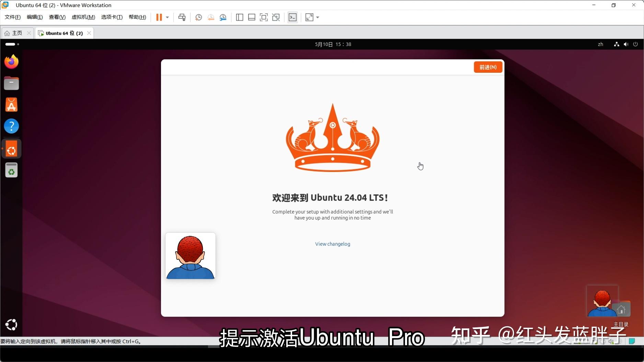Open the View changelog link
Viewport: 644px width, 362px height.
(x=332, y=244)
